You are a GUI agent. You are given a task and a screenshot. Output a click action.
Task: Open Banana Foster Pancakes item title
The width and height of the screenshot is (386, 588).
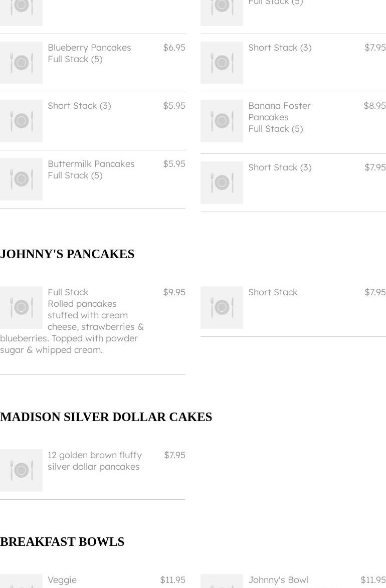coord(279,111)
